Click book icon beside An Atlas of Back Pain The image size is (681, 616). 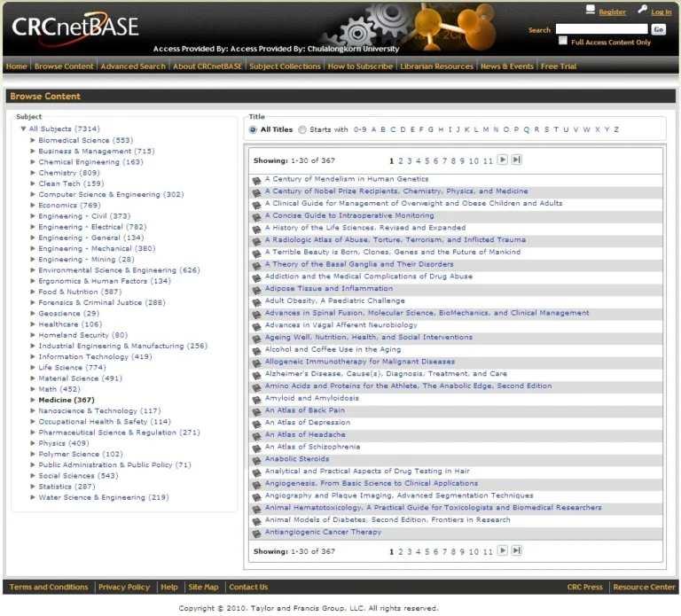point(256,411)
